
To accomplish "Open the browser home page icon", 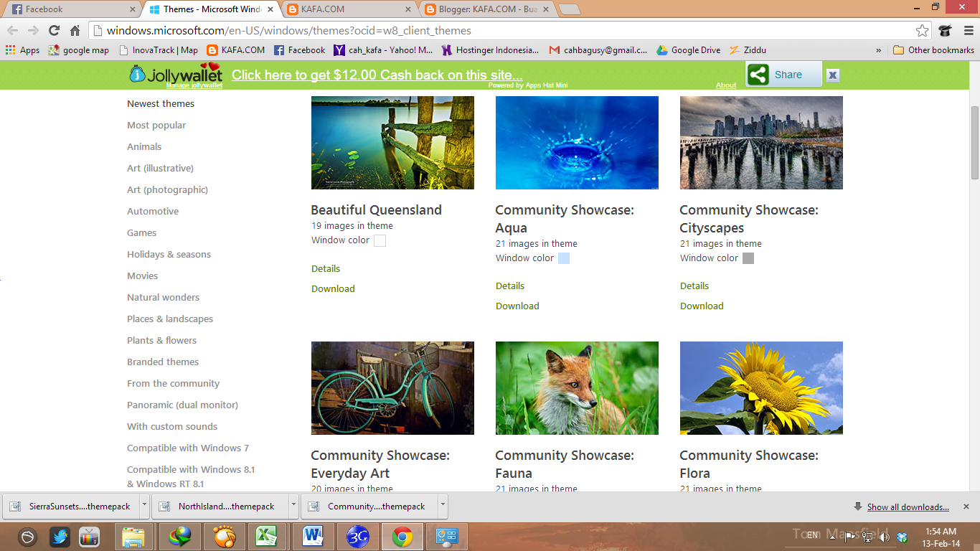I will click(75, 31).
